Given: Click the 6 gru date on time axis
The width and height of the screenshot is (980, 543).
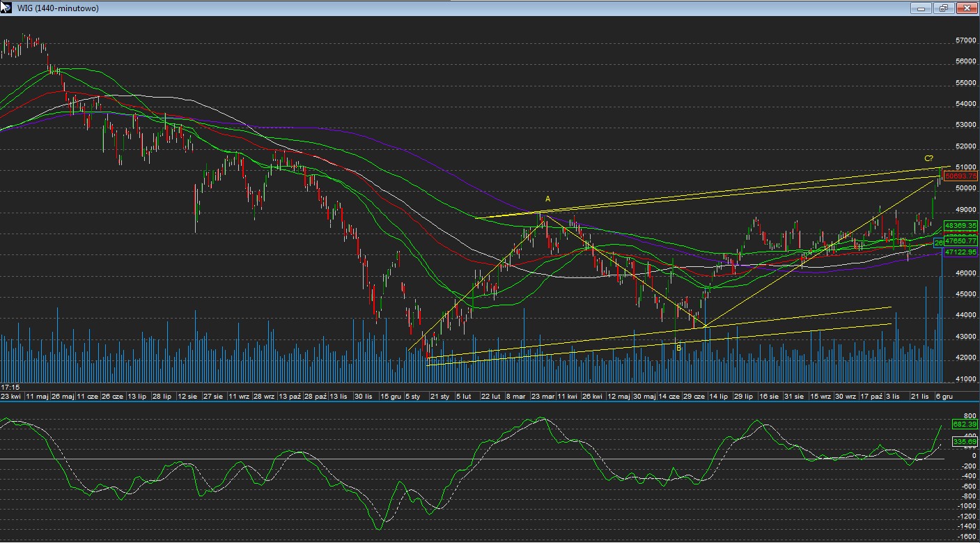Looking at the screenshot, I should point(944,396).
